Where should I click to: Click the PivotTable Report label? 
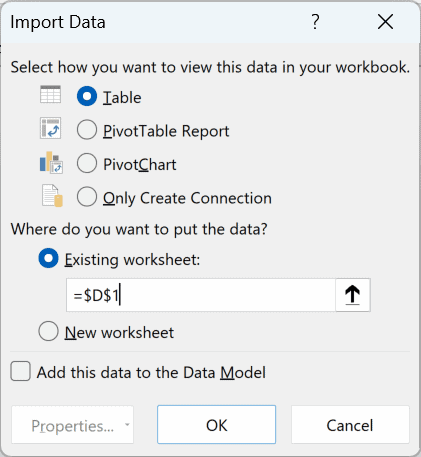coord(166,131)
